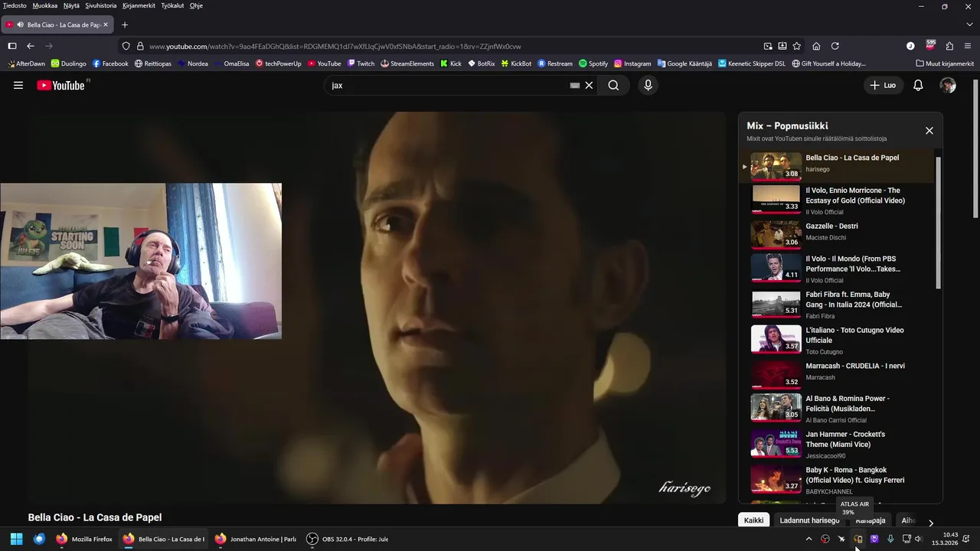980x551 pixels.
Task: Play Jan Hammer - Crockett's Theme
Action: (x=836, y=443)
